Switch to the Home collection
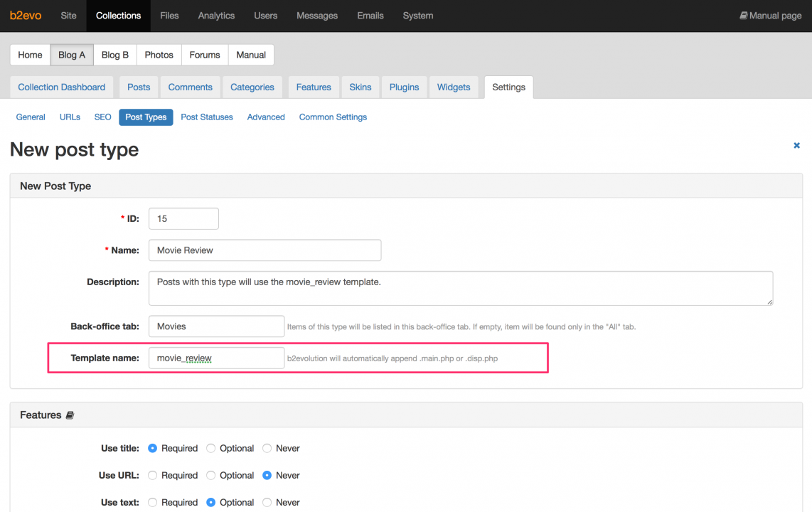 [30, 55]
